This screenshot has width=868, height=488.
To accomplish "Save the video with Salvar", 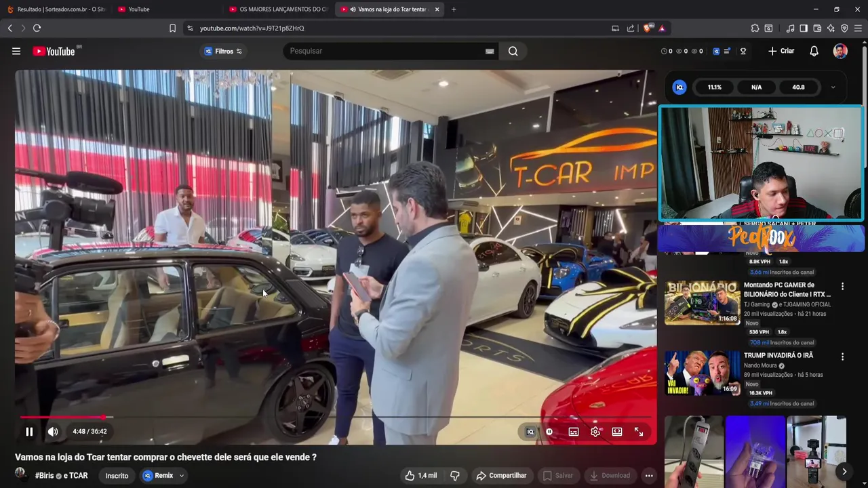I will [x=558, y=476].
